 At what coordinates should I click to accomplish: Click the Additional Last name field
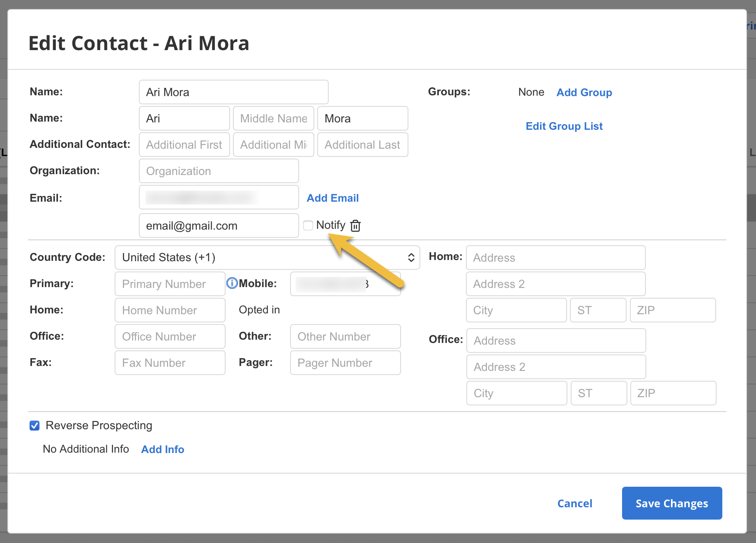click(363, 145)
